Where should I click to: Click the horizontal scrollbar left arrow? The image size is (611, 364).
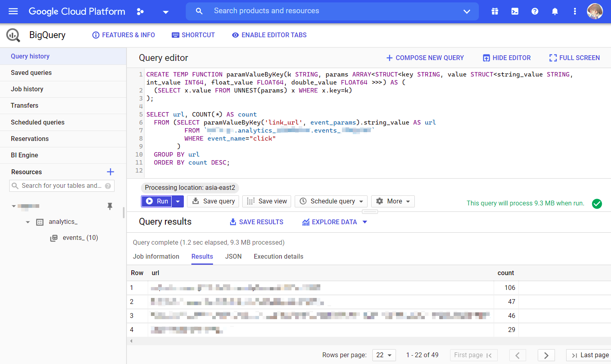point(131,341)
